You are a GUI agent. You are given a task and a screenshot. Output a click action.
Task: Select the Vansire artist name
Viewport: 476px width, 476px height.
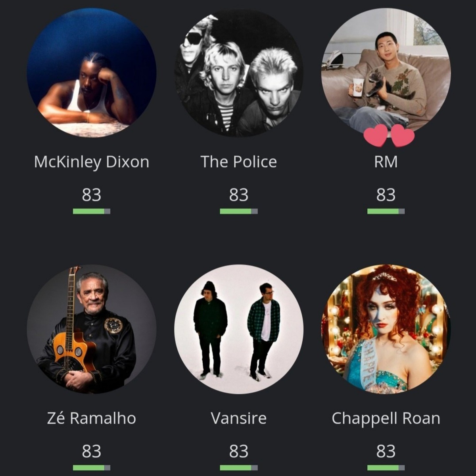point(239,418)
